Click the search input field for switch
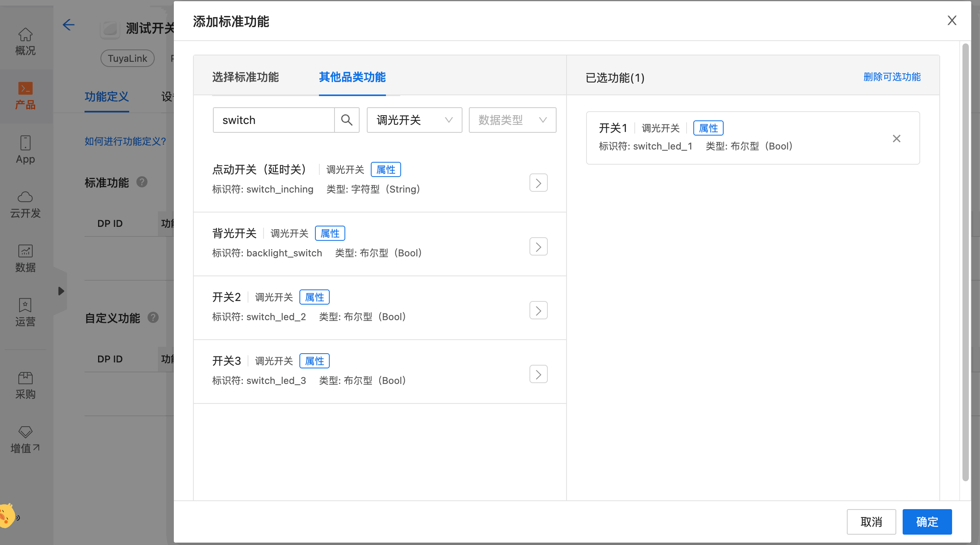Image resolution: width=980 pixels, height=545 pixels. [274, 120]
